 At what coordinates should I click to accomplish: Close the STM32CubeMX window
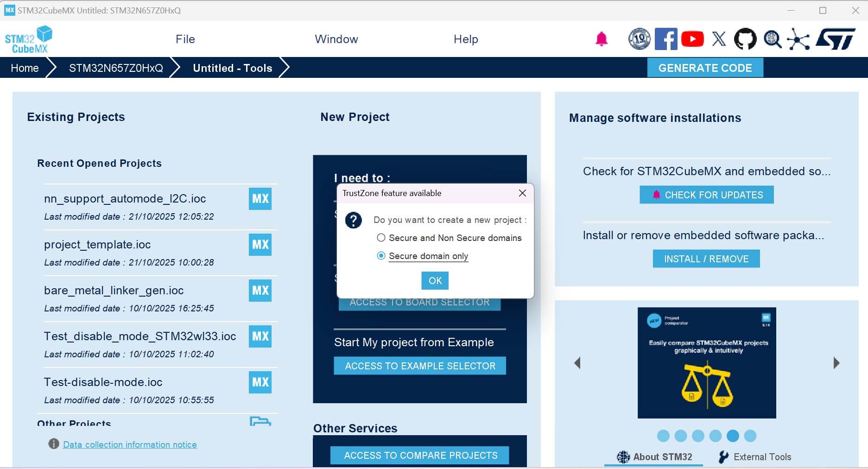coord(855,10)
